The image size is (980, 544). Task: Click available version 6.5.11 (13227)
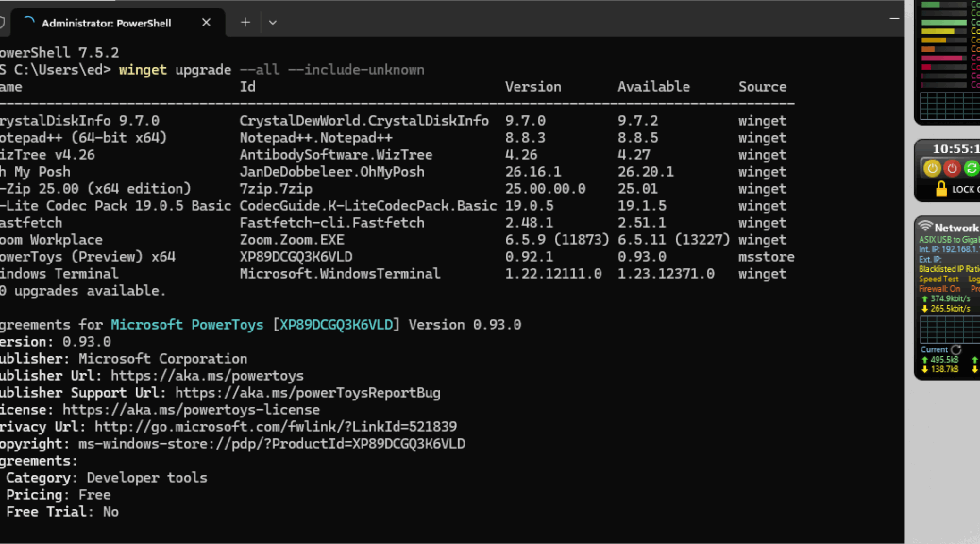click(674, 240)
